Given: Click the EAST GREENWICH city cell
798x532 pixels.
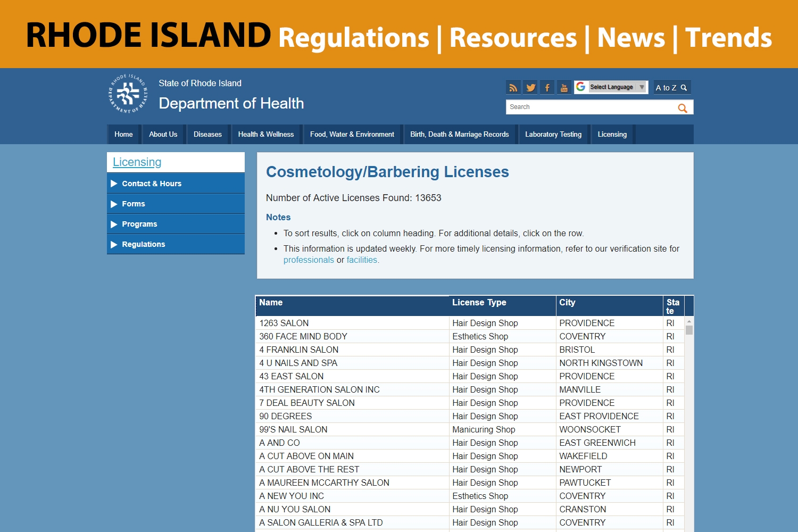Looking at the screenshot, I should pos(610,443).
